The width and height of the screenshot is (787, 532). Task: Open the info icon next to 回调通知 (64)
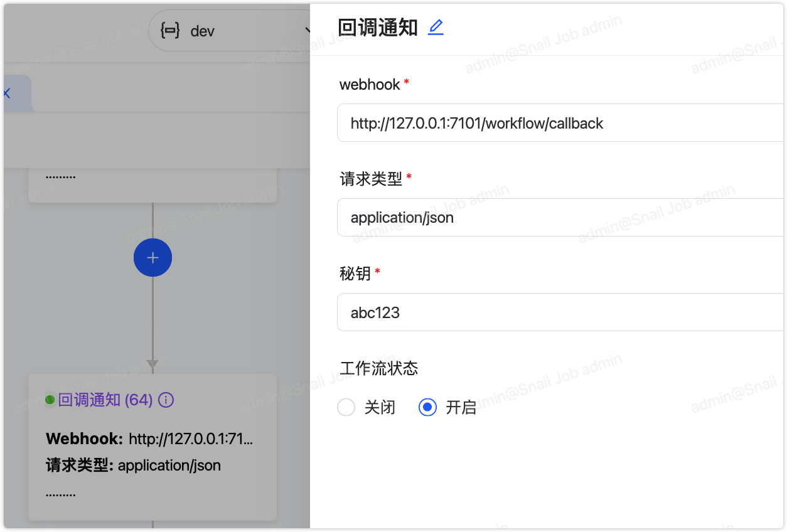click(166, 400)
